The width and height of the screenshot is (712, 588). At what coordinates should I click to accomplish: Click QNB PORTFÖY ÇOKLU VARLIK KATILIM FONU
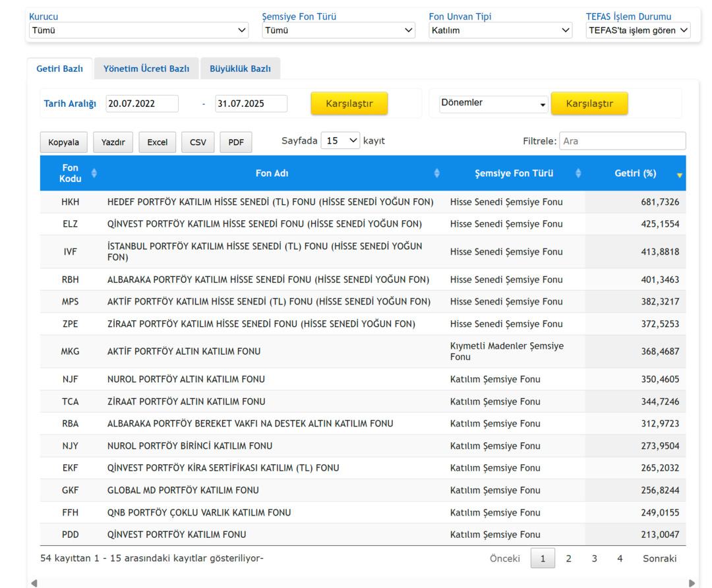[199, 513]
